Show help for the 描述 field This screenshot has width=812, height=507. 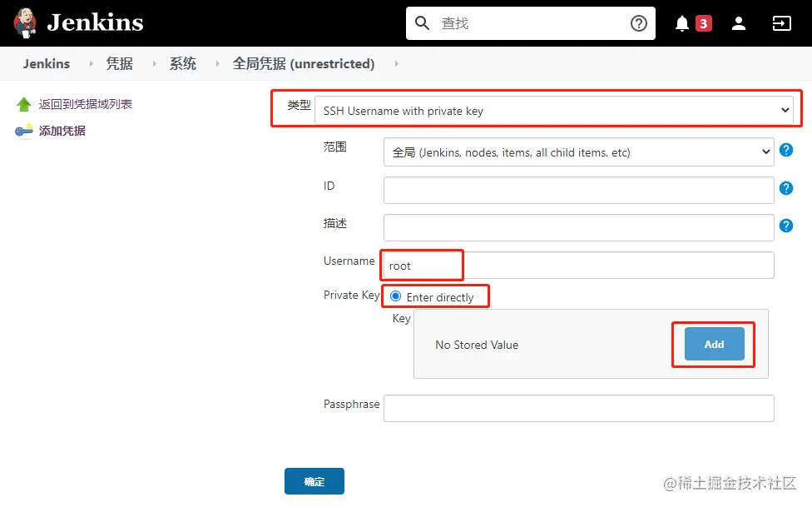785,226
